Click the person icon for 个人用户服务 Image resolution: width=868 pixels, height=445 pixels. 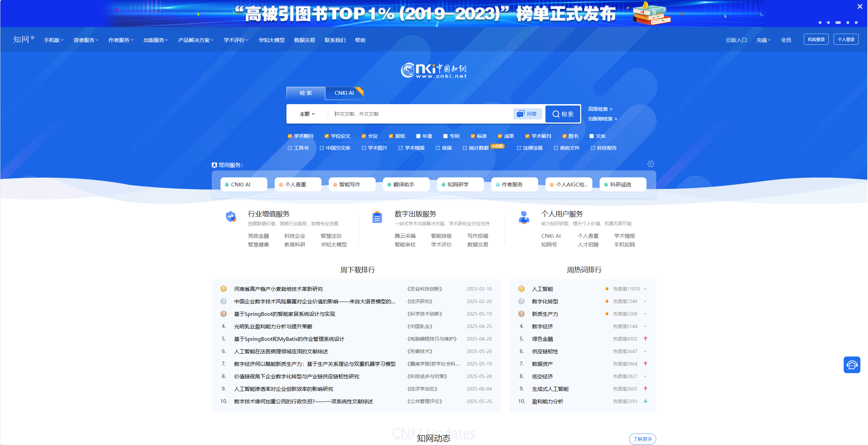pyautogui.click(x=524, y=218)
